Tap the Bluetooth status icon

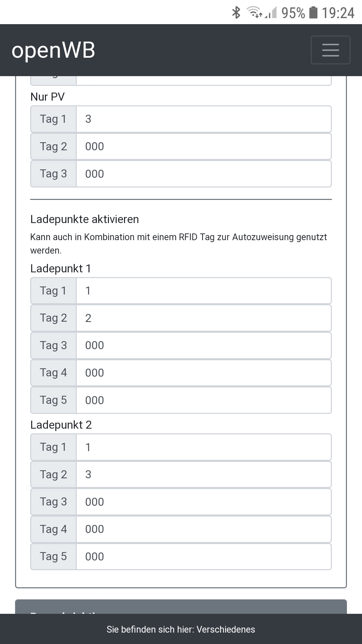click(236, 13)
